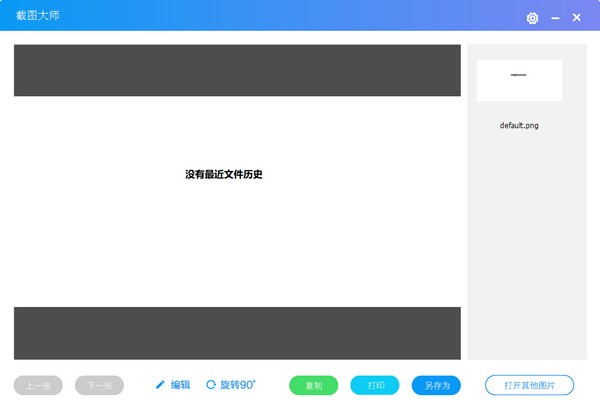Open the settings gear in title bar
The height and width of the screenshot is (407, 600).
[532, 18]
